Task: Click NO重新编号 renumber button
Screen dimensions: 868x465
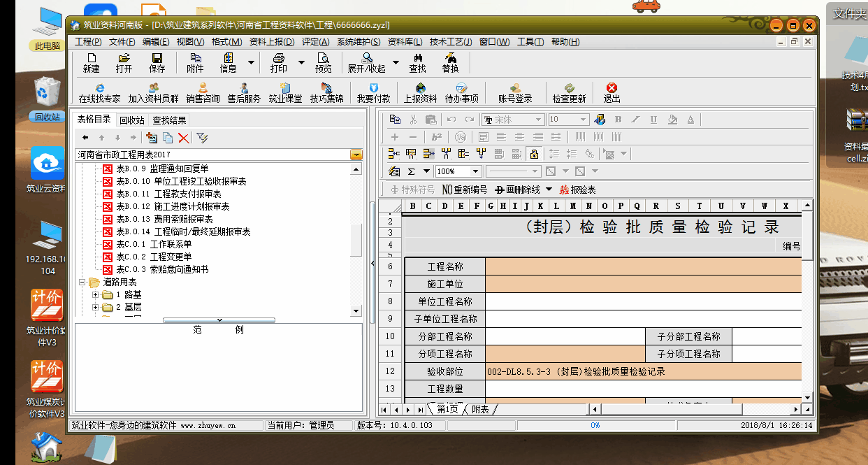Action: 464,189
